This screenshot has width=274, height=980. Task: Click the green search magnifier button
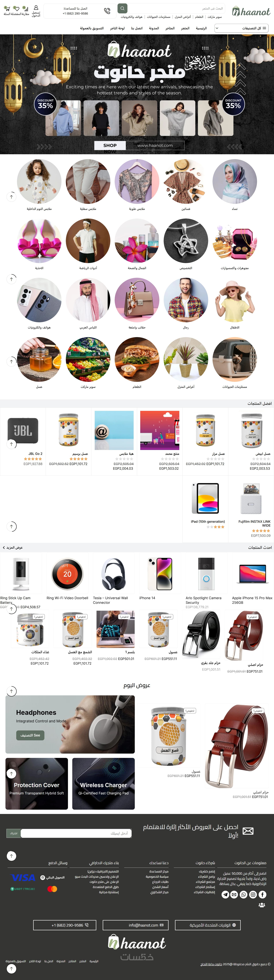[122, 8]
